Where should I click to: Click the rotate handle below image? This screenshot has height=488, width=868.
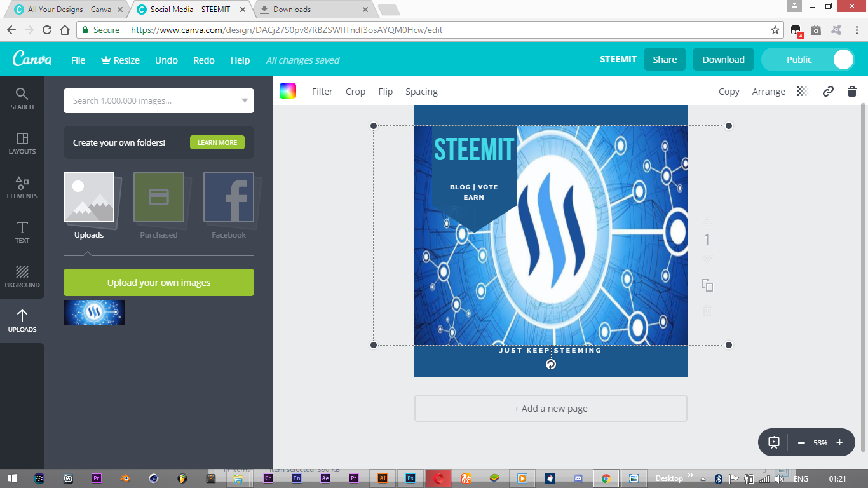click(x=551, y=364)
